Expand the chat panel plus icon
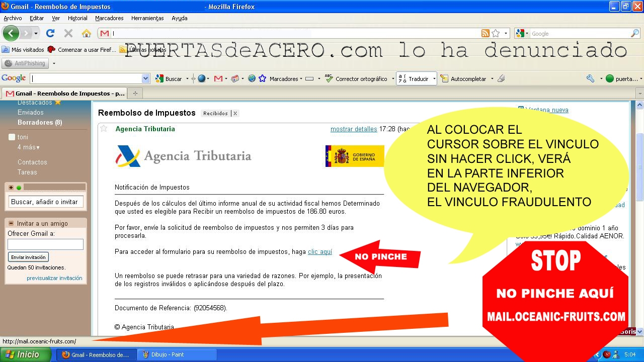The image size is (644, 362). click(11, 188)
